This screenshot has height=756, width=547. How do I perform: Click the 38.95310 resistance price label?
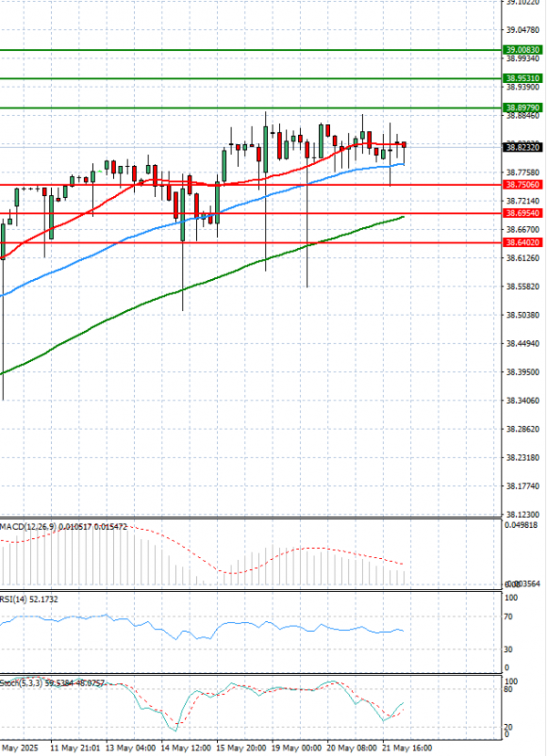pos(523,78)
